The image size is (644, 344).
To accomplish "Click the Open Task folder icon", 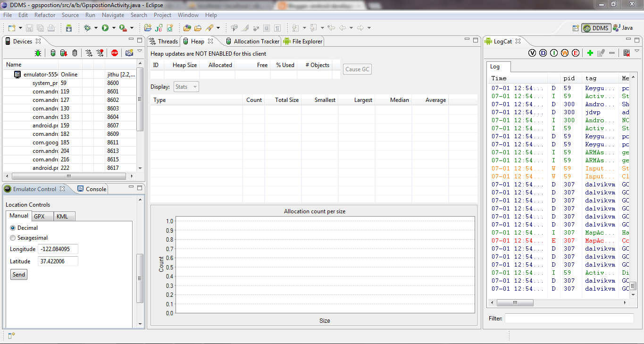I will pos(198,28).
